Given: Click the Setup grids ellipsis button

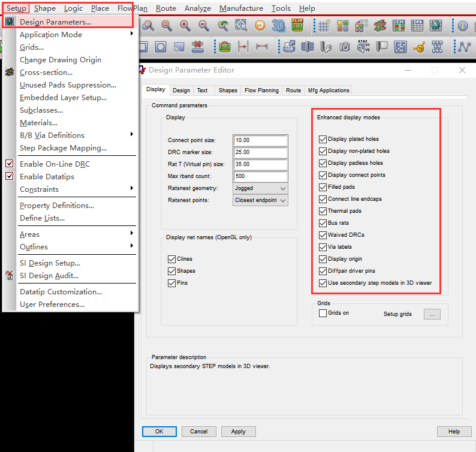Looking at the screenshot, I should click(x=432, y=314).
